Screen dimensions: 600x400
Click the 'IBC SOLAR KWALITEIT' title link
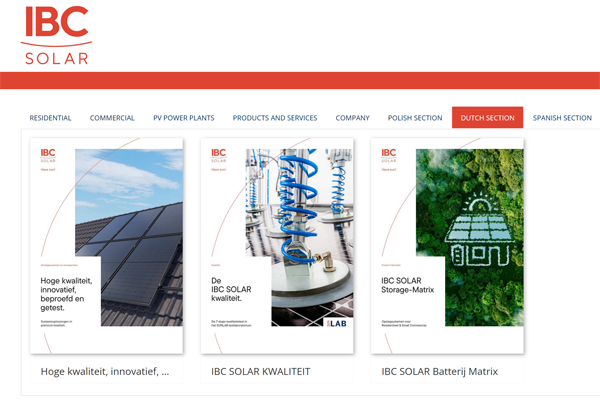click(261, 371)
